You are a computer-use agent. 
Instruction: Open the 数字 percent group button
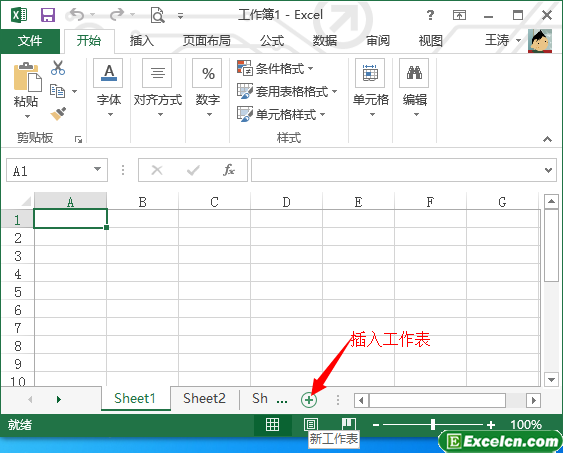[x=208, y=88]
